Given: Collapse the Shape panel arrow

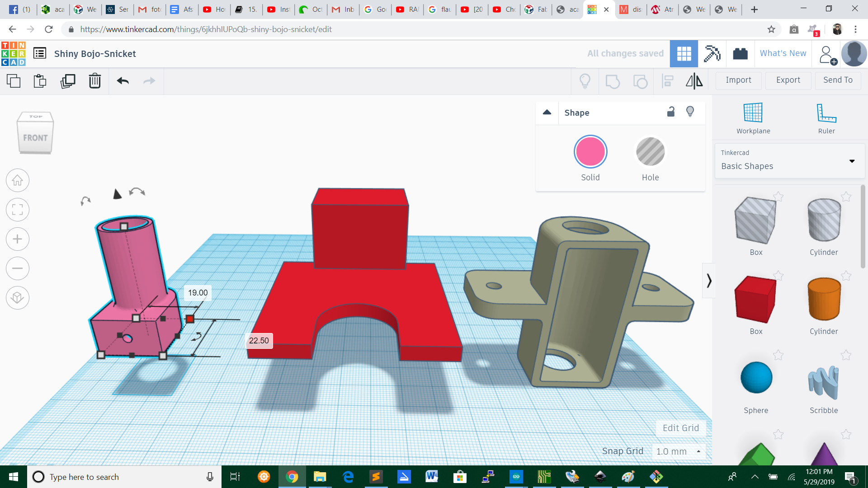Looking at the screenshot, I should (x=547, y=112).
